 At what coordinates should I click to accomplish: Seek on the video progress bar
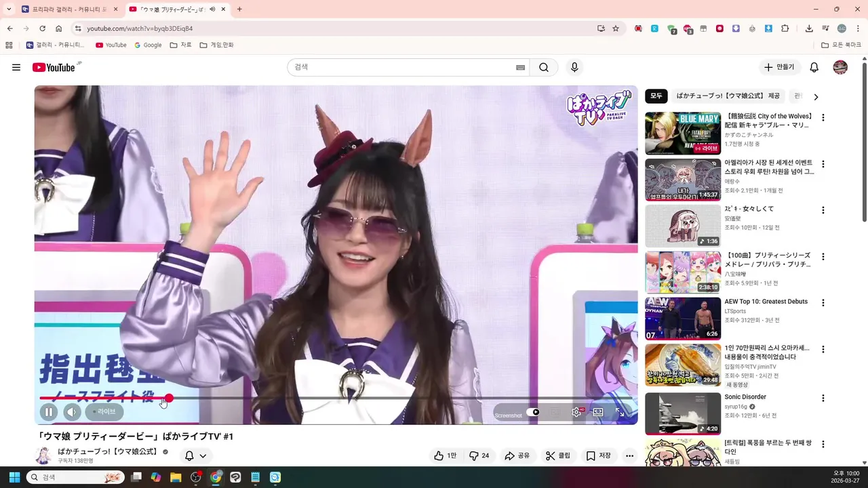(336, 398)
